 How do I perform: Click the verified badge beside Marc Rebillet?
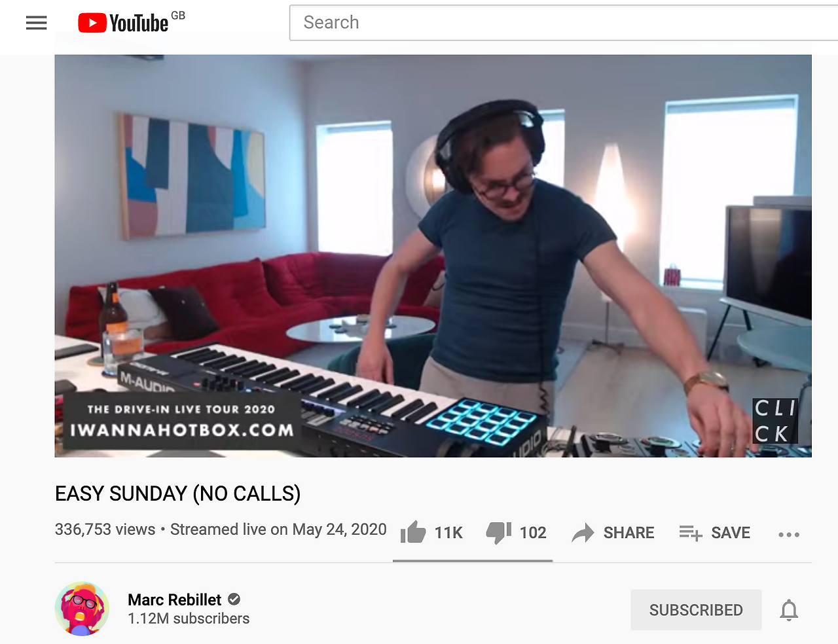(x=234, y=599)
